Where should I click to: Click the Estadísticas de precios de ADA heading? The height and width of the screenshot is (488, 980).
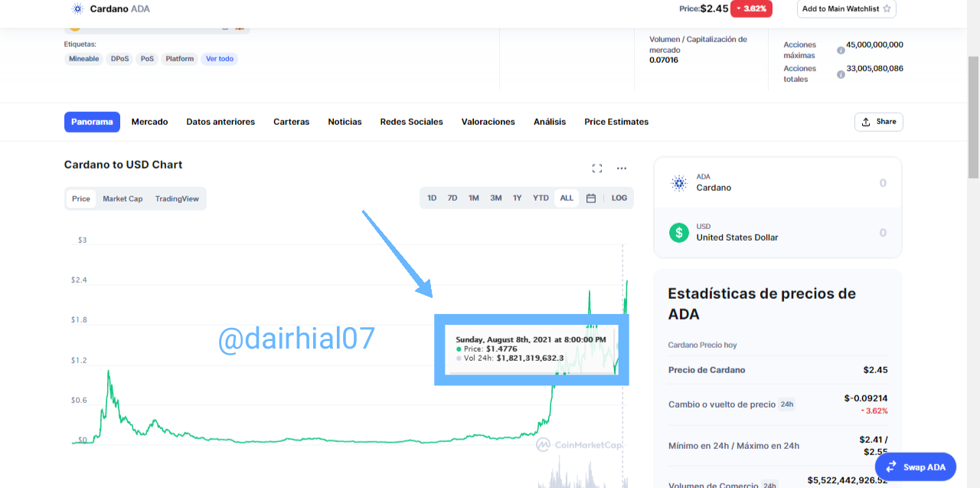(762, 304)
